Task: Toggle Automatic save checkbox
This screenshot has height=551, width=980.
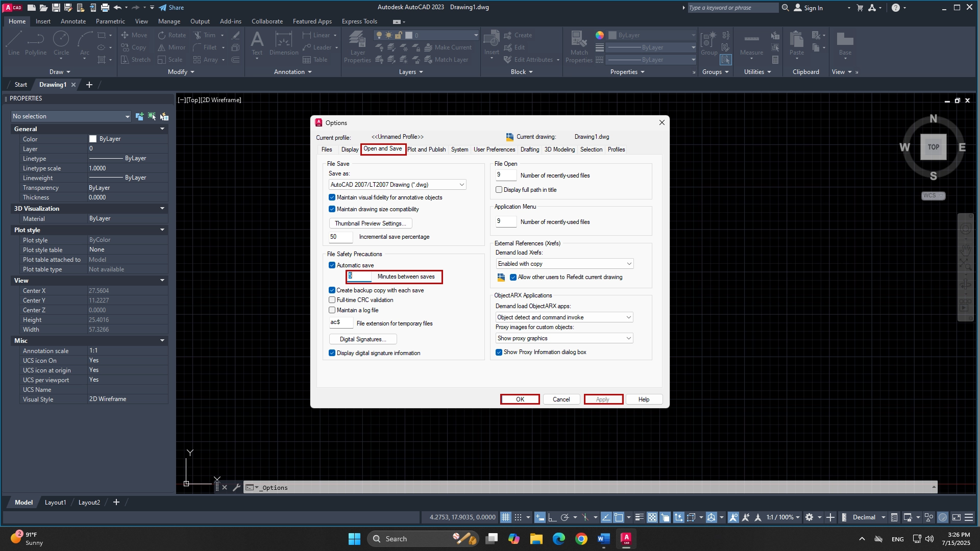Action: (x=332, y=265)
